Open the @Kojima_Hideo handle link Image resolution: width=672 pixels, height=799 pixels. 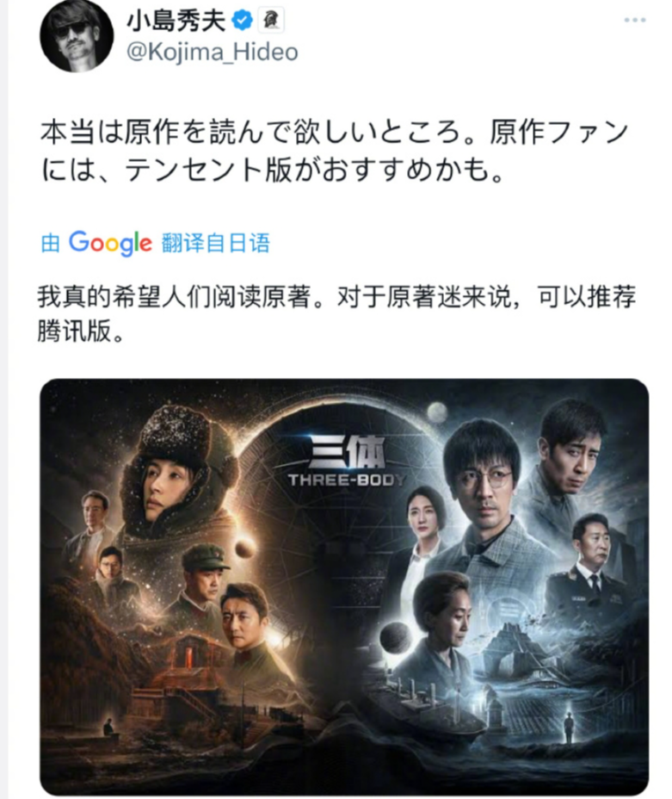(212, 53)
